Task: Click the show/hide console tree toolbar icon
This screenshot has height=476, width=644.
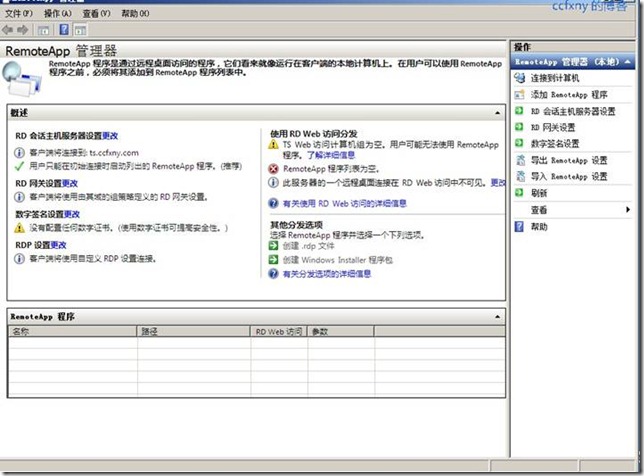Action: [x=43, y=30]
